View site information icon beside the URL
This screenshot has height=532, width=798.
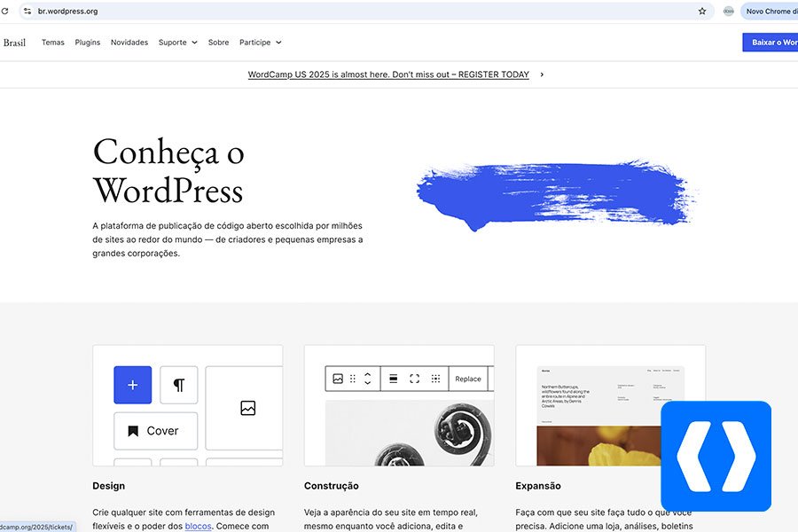point(27,11)
